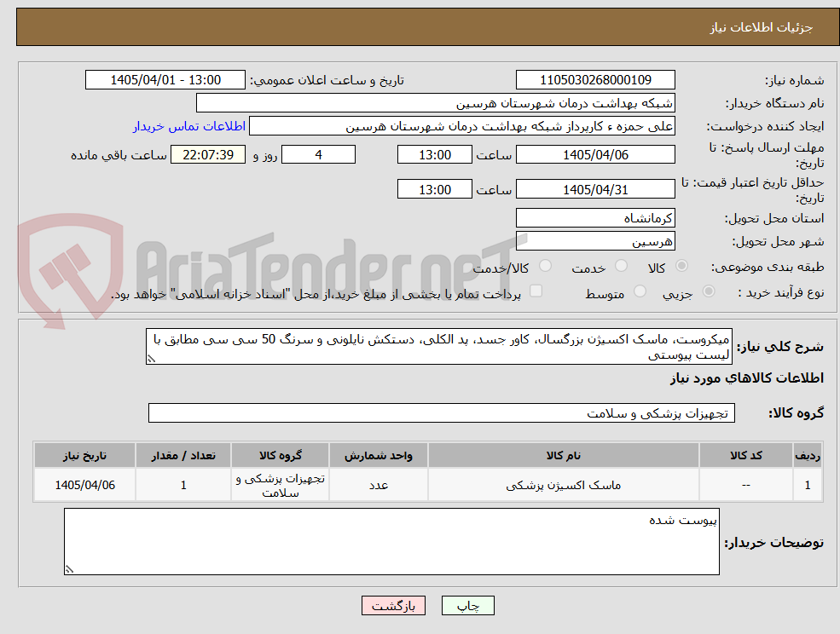Click the buyer notes textarea پیوست شده

click(x=391, y=541)
